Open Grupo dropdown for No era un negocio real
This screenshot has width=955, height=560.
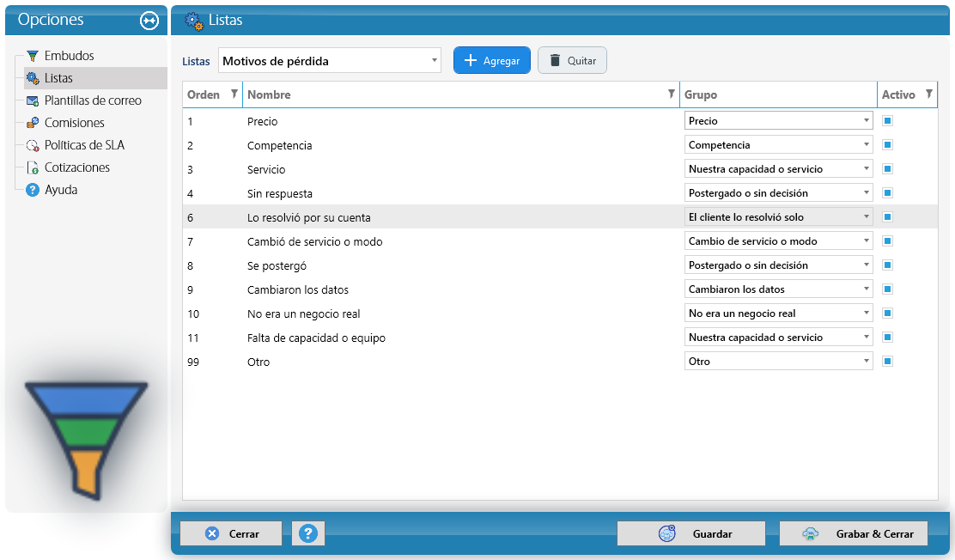pyautogui.click(x=778, y=313)
